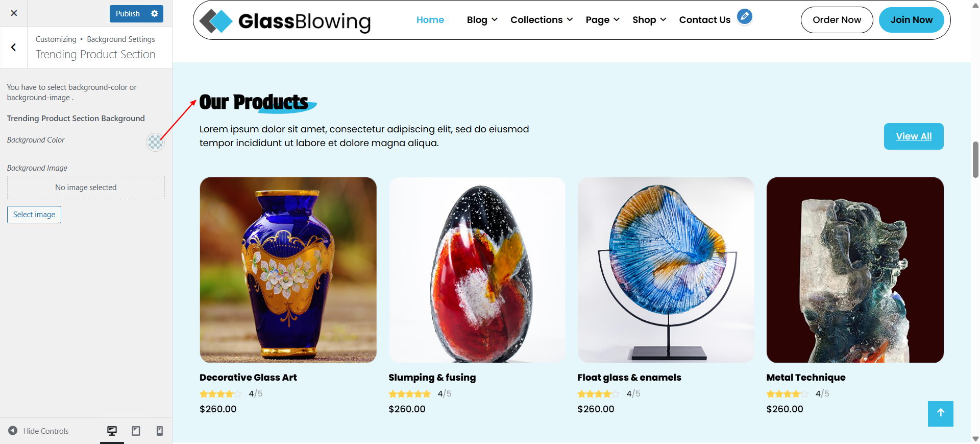Switch to mobile preview icon
Viewport: 980px width, 444px height.
pos(160,431)
